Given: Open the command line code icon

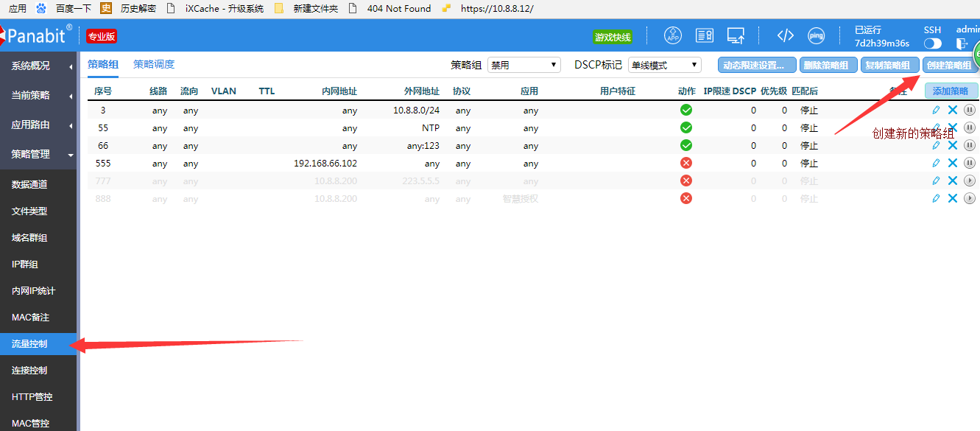Looking at the screenshot, I should coord(786,35).
